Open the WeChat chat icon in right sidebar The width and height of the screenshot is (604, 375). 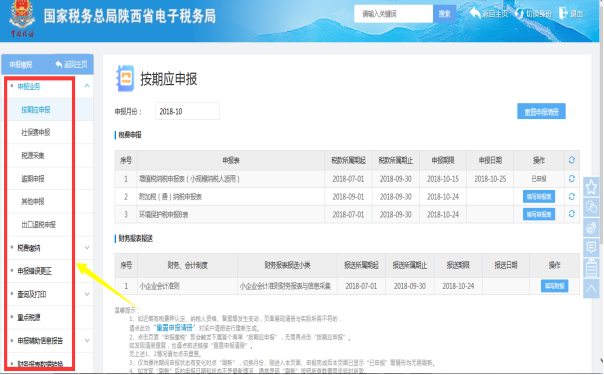(x=591, y=207)
